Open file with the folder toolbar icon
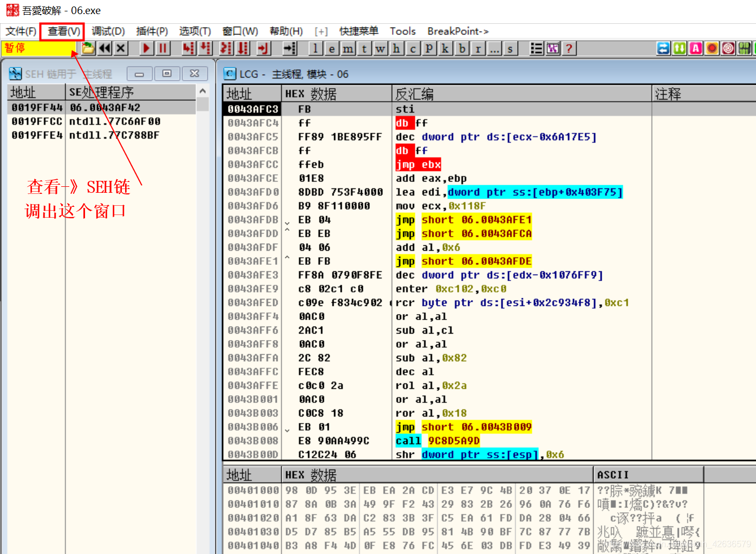This screenshot has height=554, width=756. click(x=88, y=49)
